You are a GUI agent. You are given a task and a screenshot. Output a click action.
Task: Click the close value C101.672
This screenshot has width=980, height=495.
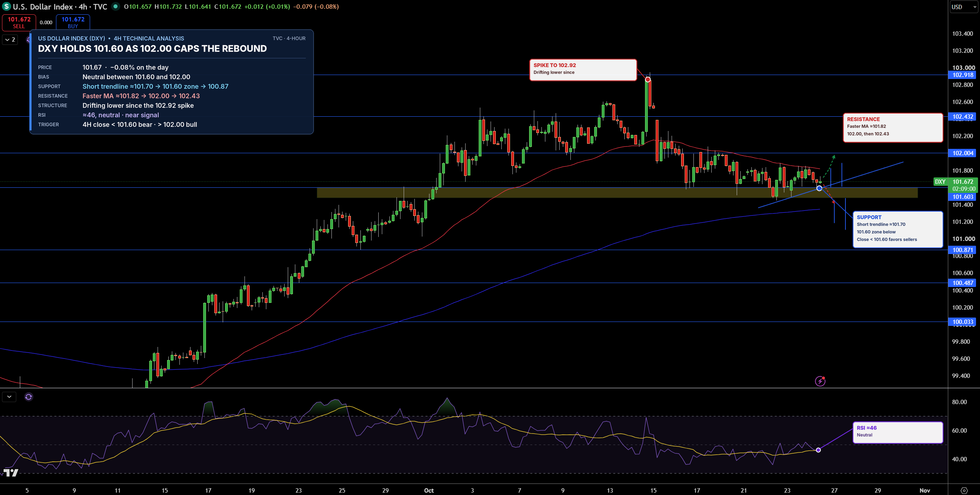[227, 7]
